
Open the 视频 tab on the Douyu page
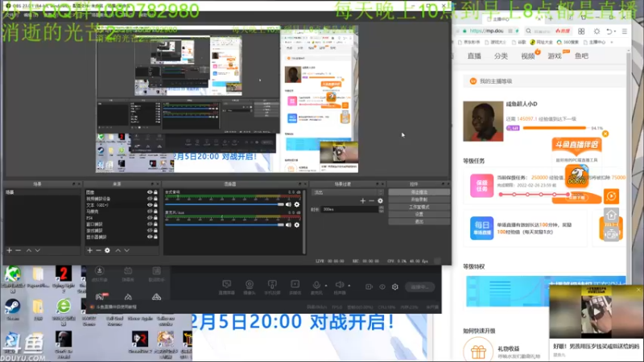528,56
